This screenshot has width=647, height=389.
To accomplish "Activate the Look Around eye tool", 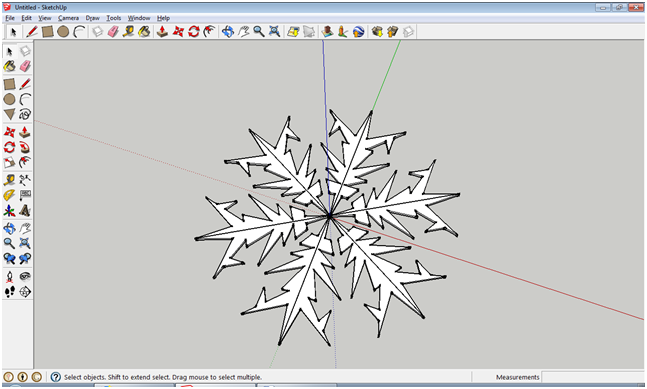I will click(x=25, y=276).
